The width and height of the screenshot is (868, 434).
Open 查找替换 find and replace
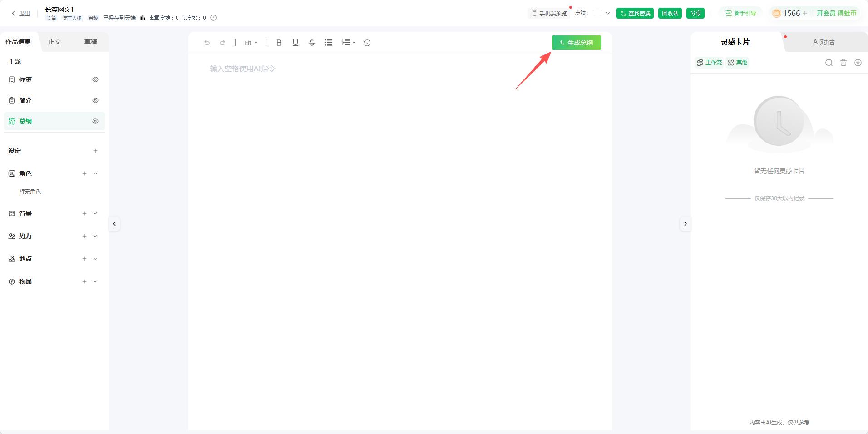click(635, 13)
